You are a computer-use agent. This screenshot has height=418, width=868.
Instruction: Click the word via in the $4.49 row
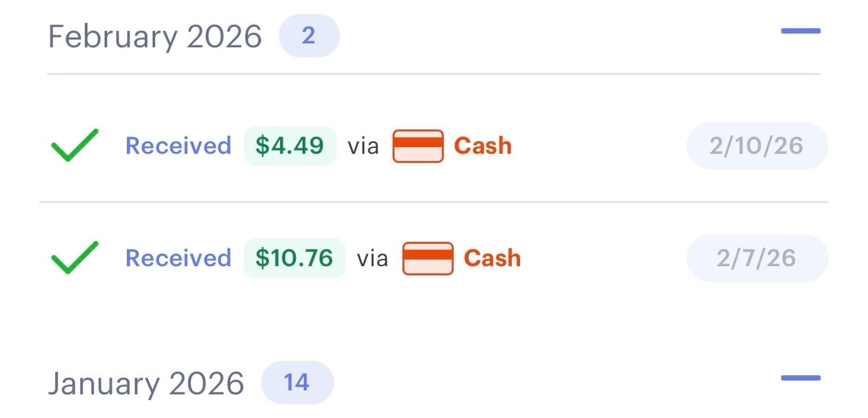click(363, 146)
